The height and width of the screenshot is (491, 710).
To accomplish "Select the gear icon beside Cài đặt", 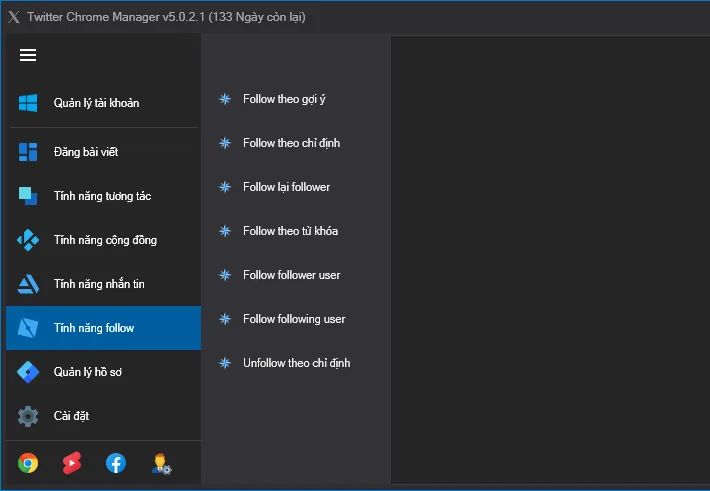I will click(x=28, y=416).
